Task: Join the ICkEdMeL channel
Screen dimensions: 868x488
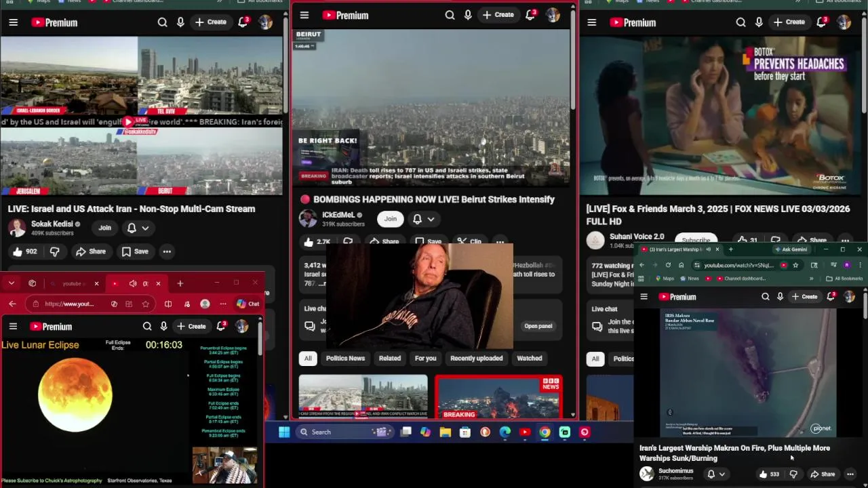Action: 391,219
